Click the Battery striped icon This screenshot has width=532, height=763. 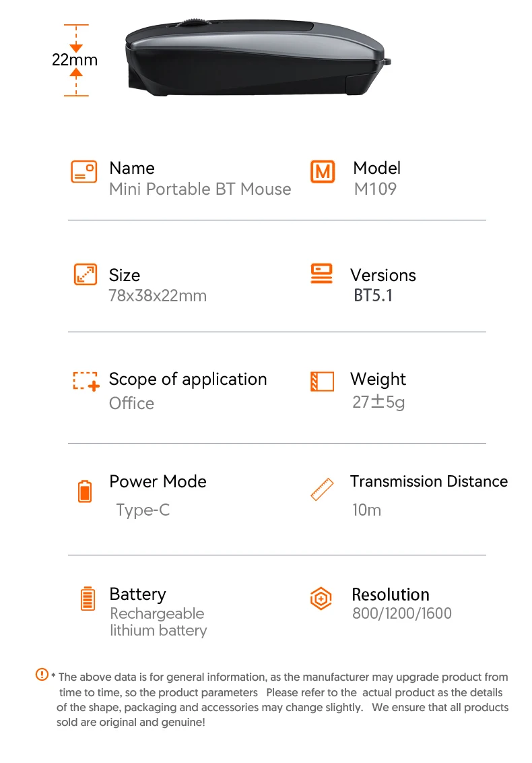tap(88, 599)
